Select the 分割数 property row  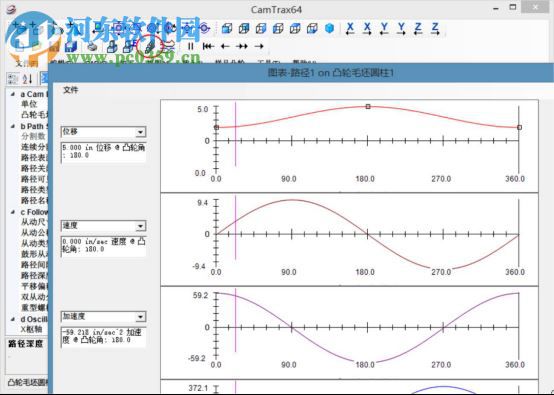[x=34, y=136]
